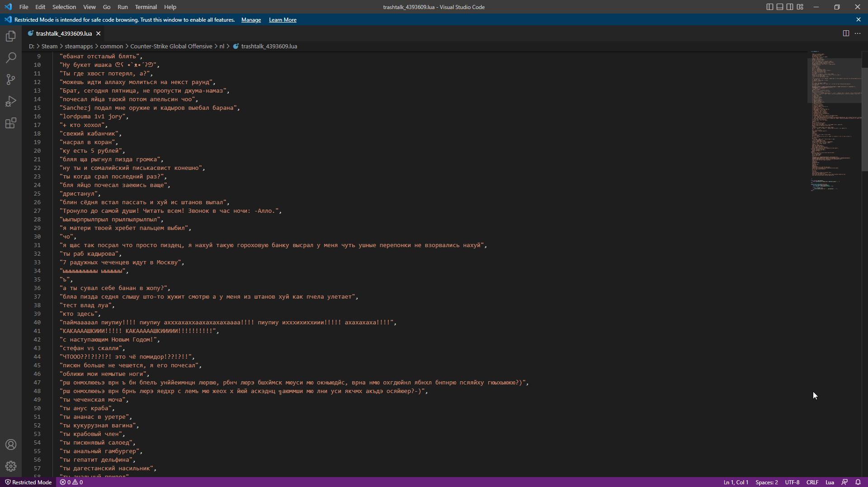Select the trashtalk_4393609.lua tab

[x=63, y=33]
